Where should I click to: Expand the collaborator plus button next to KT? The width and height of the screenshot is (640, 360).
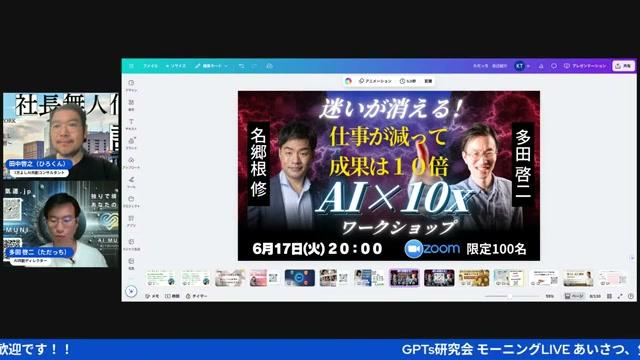tap(529, 66)
